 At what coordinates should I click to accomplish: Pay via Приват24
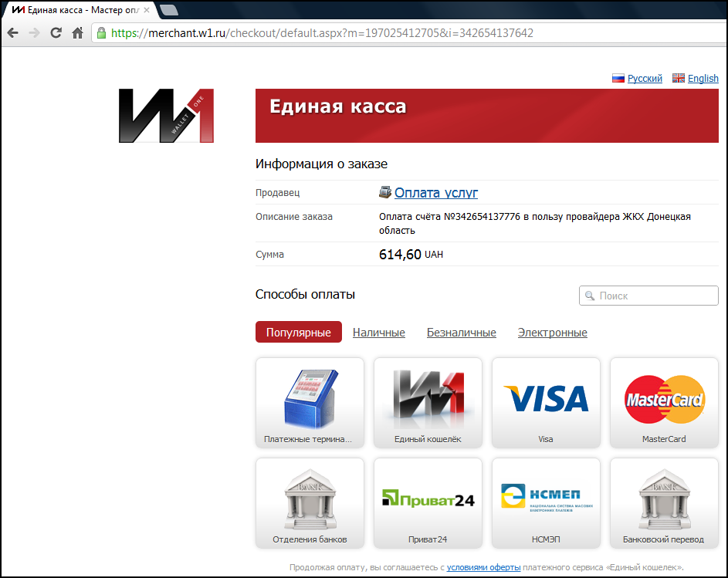(x=428, y=503)
